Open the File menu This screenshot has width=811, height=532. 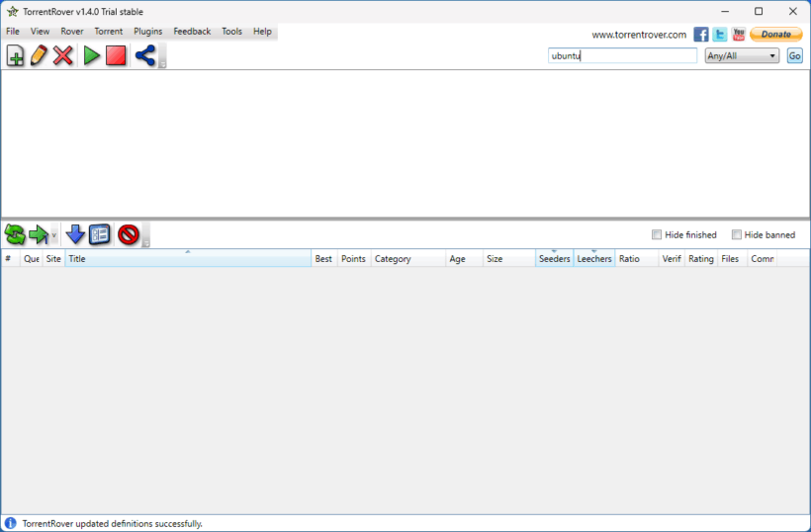[x=13, y=32]
